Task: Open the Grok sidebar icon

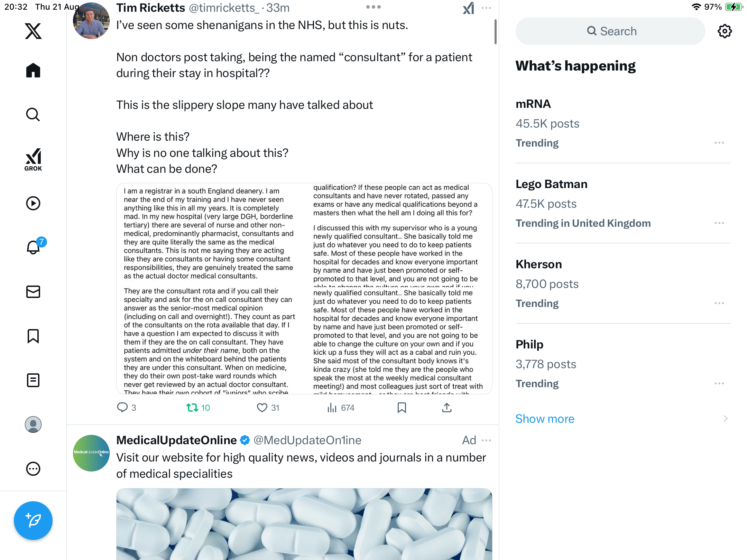Action: [x=33, y=159]
